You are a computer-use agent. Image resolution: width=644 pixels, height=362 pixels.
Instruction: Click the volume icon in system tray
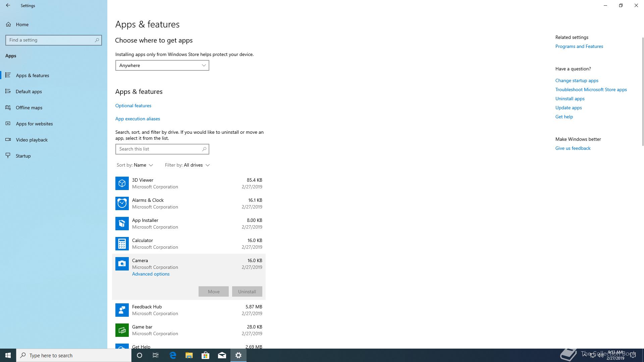coord(601,355)
